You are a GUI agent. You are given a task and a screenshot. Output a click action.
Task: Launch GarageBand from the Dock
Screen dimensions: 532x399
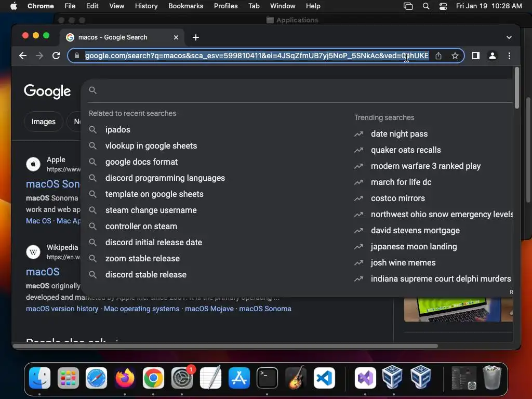point(296,378)
